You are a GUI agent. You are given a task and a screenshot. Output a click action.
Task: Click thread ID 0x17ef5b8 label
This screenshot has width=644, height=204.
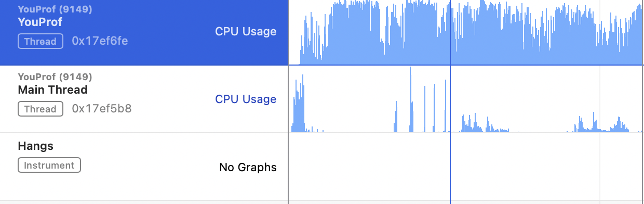(102, 109)
